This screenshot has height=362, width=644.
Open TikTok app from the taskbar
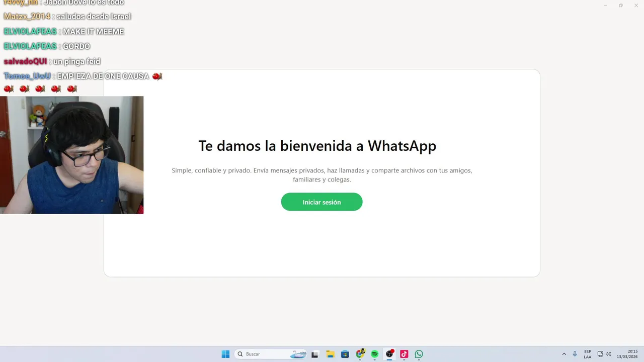click(x=404, y=354)
